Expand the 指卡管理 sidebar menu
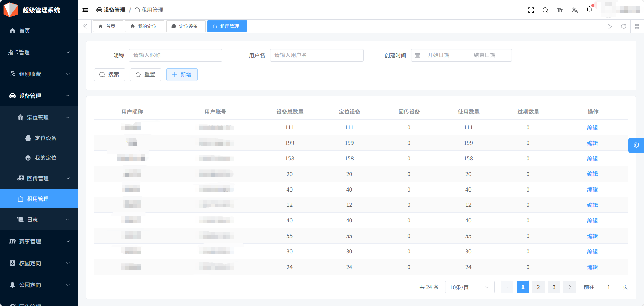The width and height of the screenshot is (644, 306). click(39, 52)
